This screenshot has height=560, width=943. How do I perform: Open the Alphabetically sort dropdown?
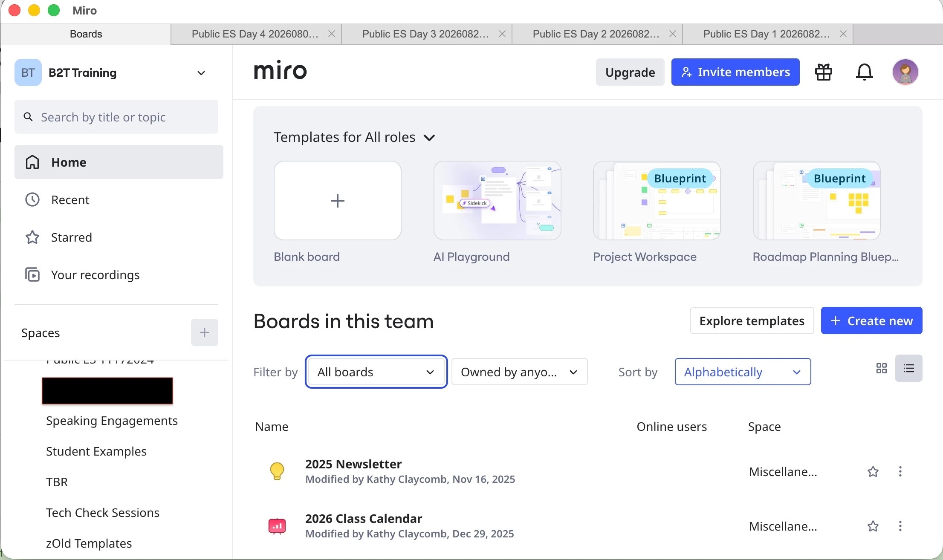click(743, 372)
